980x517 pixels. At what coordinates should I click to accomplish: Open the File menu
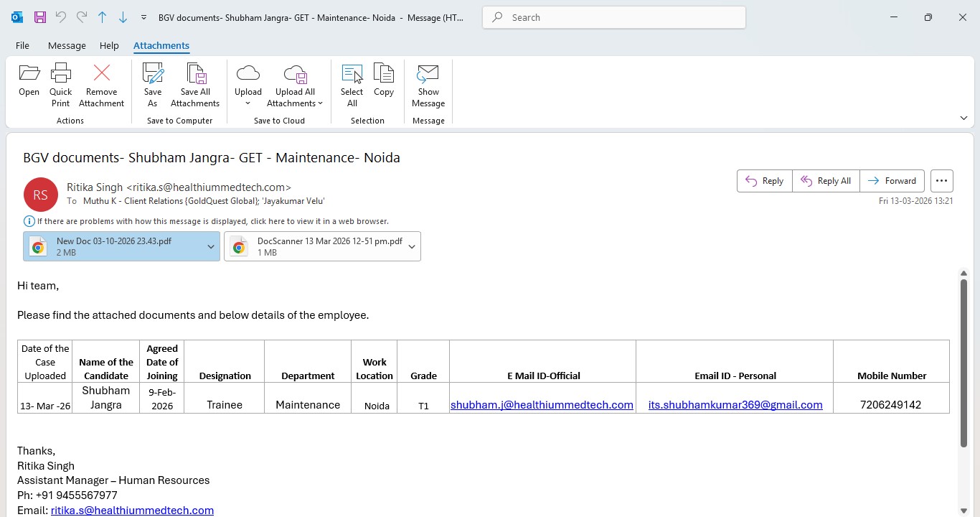[22, 45]
